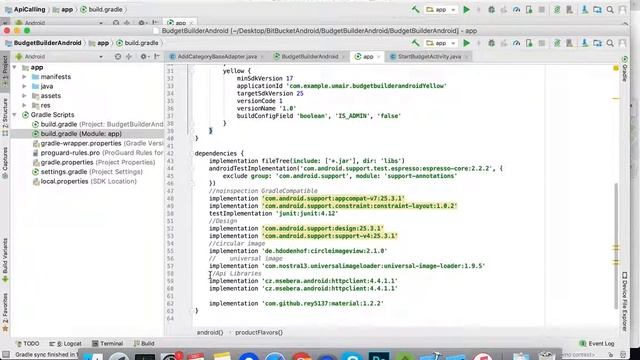This screenshot has height=360, width=640.
Task: Select settings.gradle (Project Settings) file
Action: tap(87, 172)
